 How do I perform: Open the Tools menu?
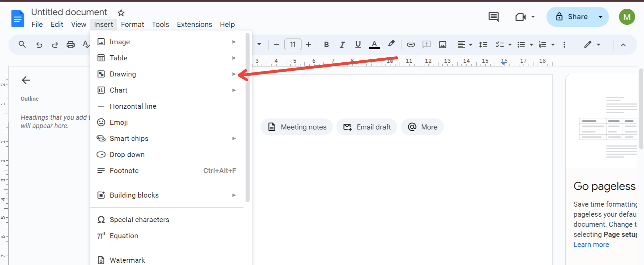(160, 24)
